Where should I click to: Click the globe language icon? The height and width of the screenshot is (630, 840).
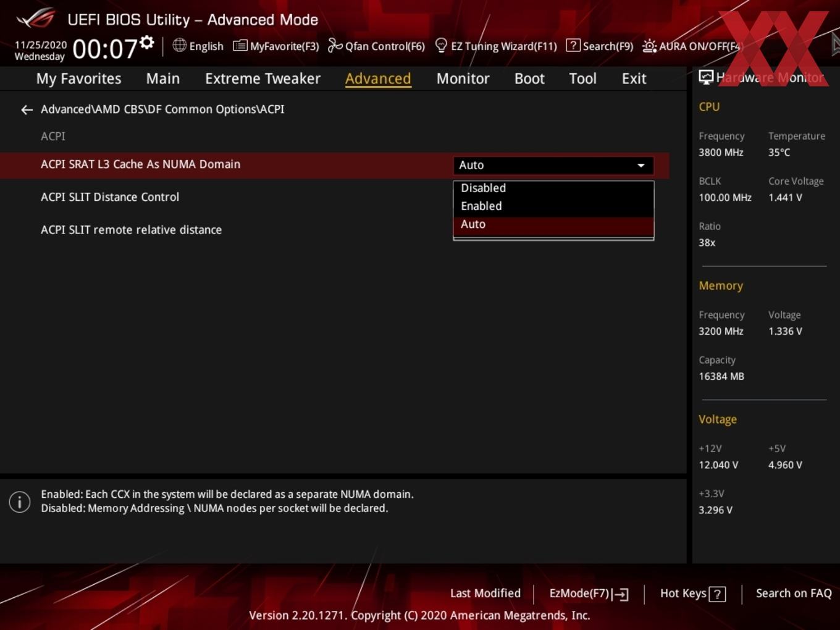pyautogui.click(x=179, y=45)
